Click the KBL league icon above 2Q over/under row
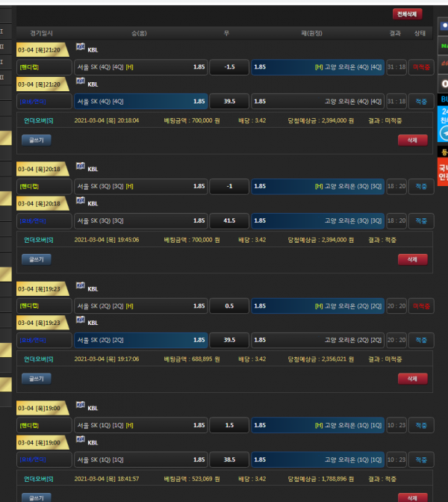This screenshot has width=448, height=502. point(80,322)
